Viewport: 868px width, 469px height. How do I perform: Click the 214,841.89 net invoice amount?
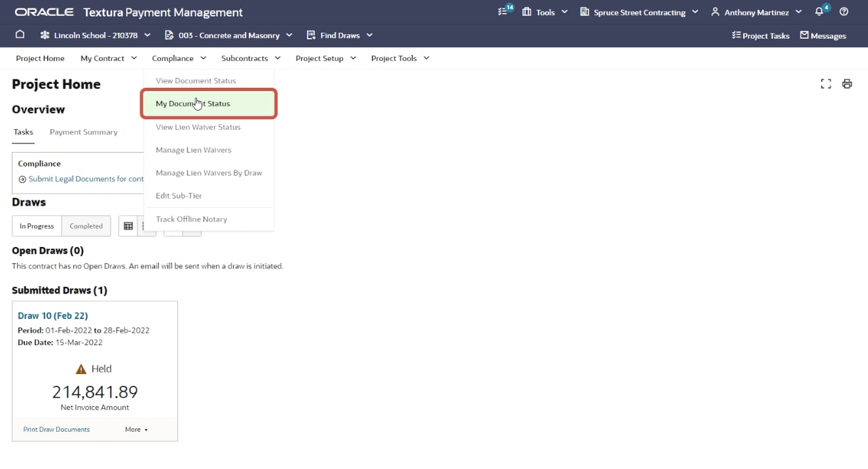(x=95, y=392)
